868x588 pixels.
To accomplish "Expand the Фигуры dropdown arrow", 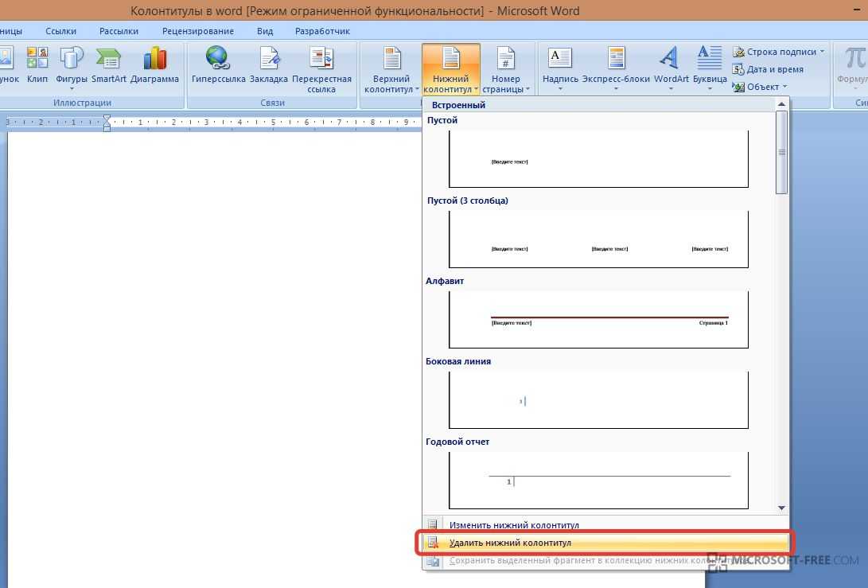I will [72, 88].
